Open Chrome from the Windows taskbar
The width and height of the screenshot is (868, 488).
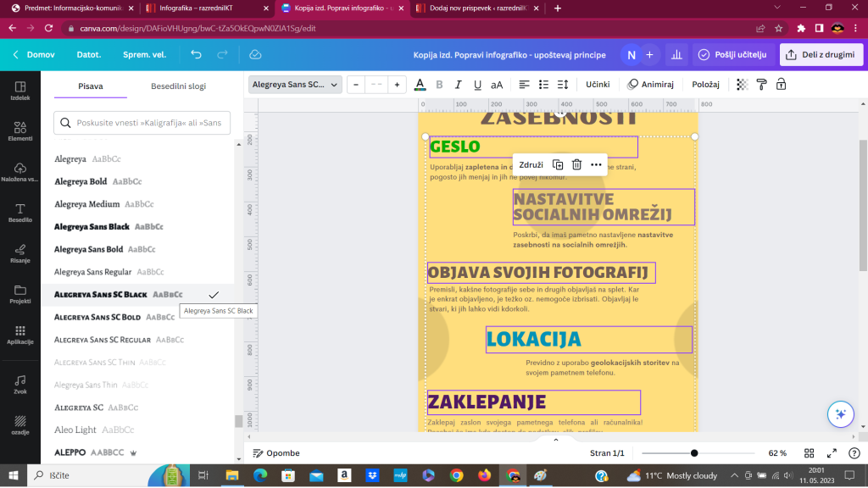pos(457,475)
